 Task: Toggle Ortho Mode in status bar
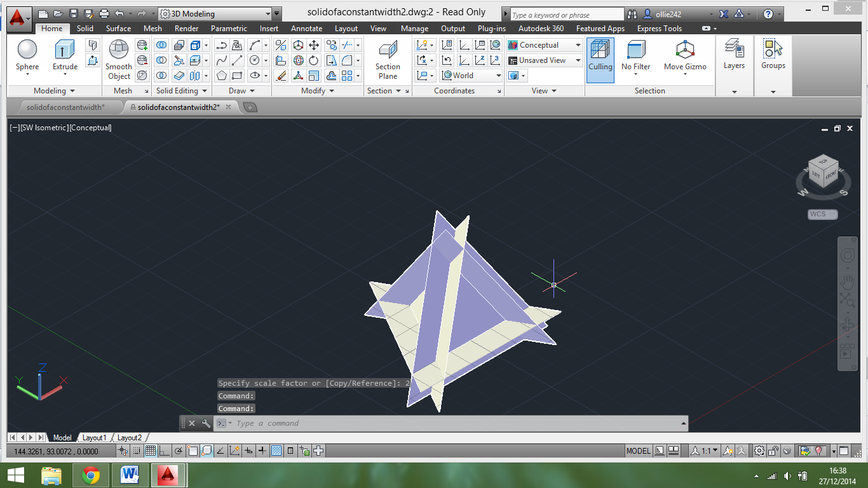pos(165,451)
